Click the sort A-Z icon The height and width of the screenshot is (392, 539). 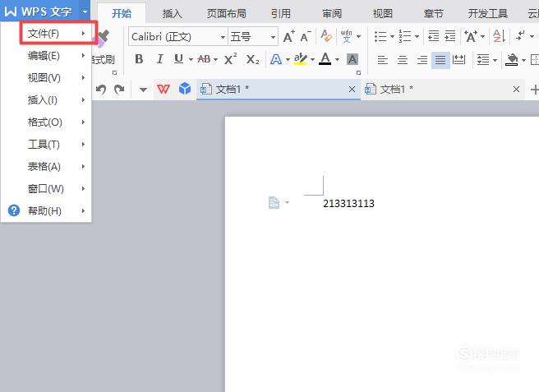pos(499,36)
